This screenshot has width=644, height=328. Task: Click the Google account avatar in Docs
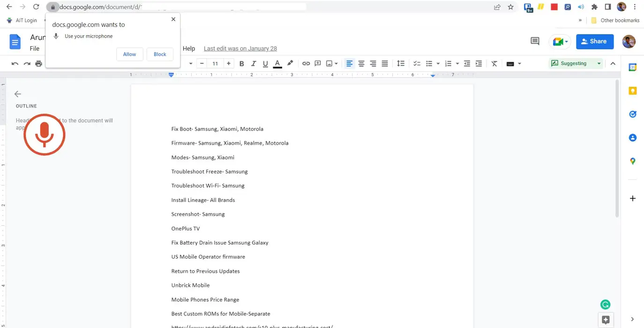pos(629,41)
